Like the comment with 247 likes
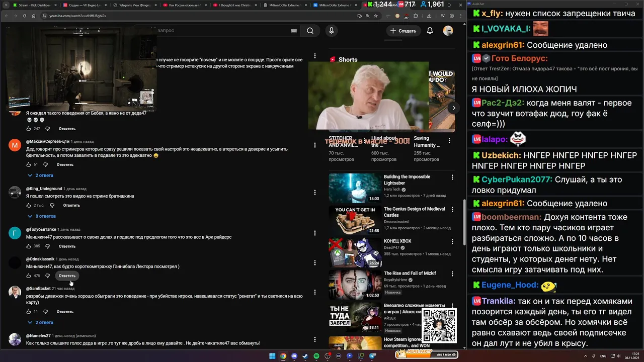Image resolution: width=644 pixels, height=362 pixels. pyautogui.click(x=29, y=129)
